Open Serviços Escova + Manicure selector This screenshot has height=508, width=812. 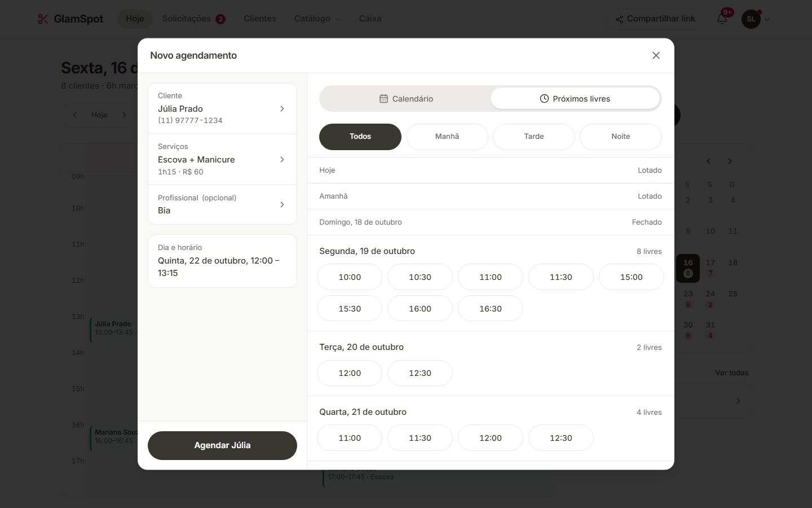tap(222, 159)
